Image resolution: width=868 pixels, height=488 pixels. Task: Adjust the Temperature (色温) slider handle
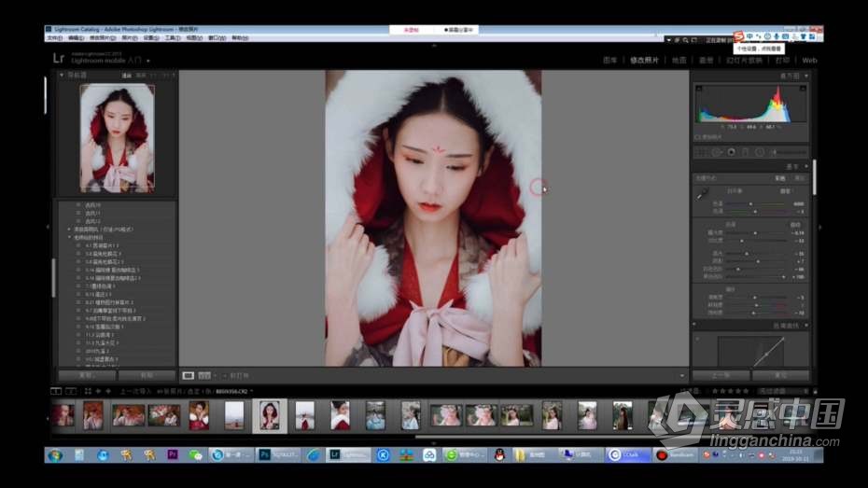coord(751,204)
